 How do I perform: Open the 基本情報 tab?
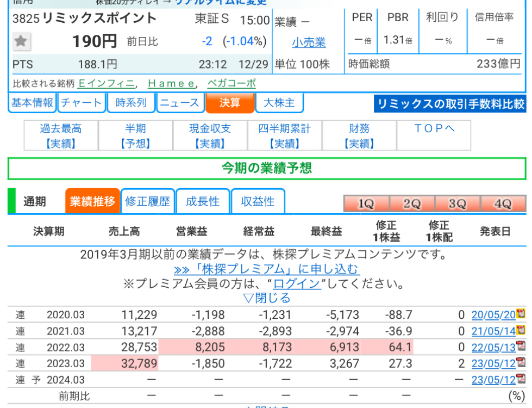[32, 103]
